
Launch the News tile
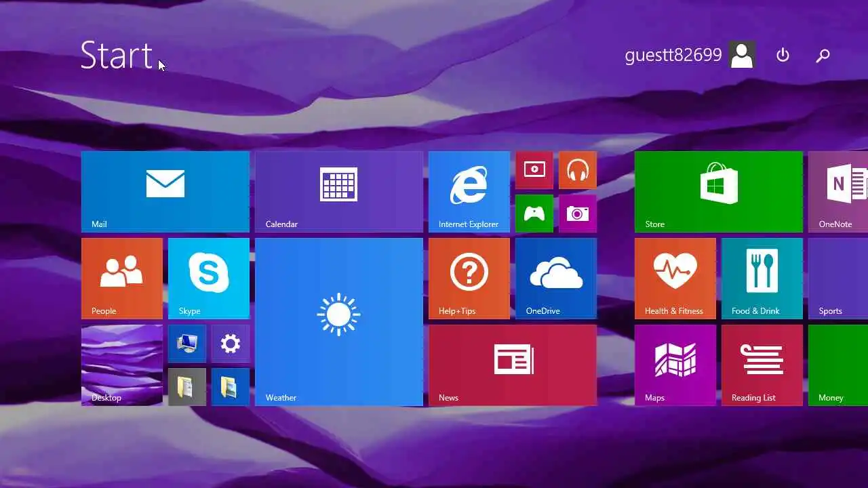tap(513, 365)
